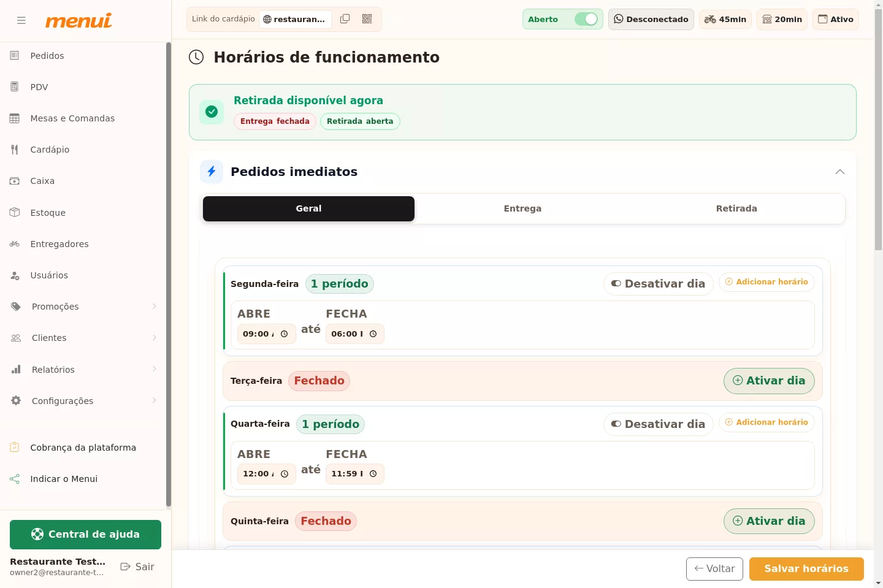The height and width of the screenshot is (588, 883).
Task: Expand the Configurações submenu chevron
Action: tap(155, 400)
